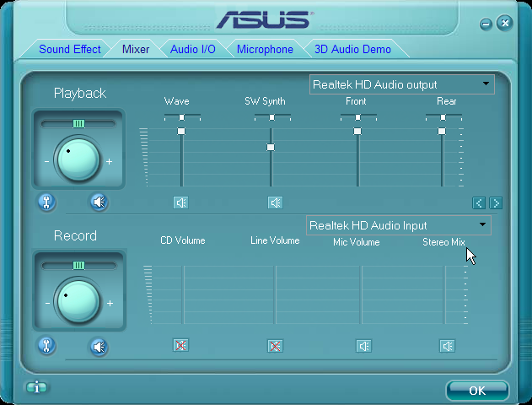This screenshot has width=532, height=405.
Task: Click the ASUS logo
Action: (x=265, y=19)
